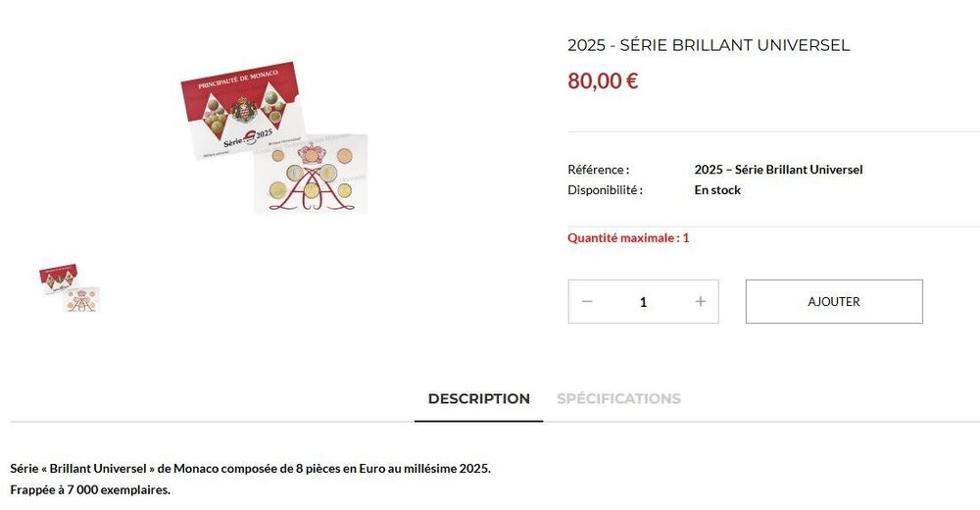Screen dimensions: 980x510
Task: Select the small product thumbnail image
Action: (x=70, y=287)
